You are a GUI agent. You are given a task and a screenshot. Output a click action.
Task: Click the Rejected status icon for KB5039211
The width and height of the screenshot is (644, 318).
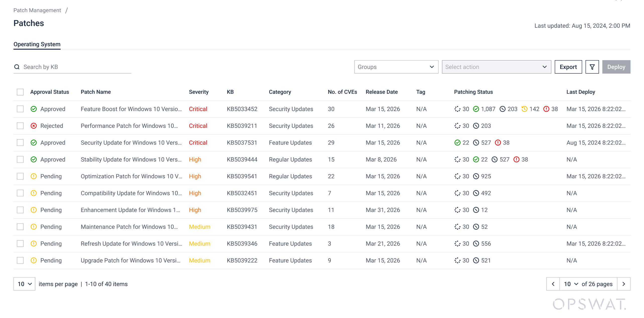point(34,126)
